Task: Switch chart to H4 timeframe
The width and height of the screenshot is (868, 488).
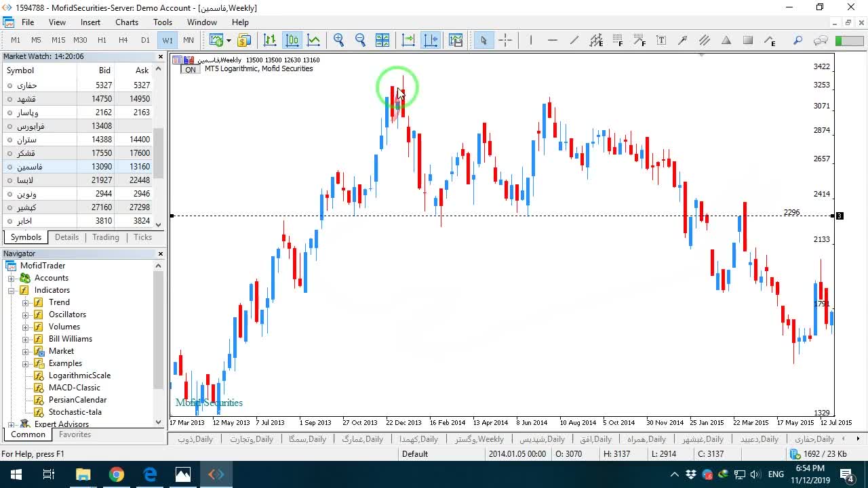Action: tap(123, 40)
